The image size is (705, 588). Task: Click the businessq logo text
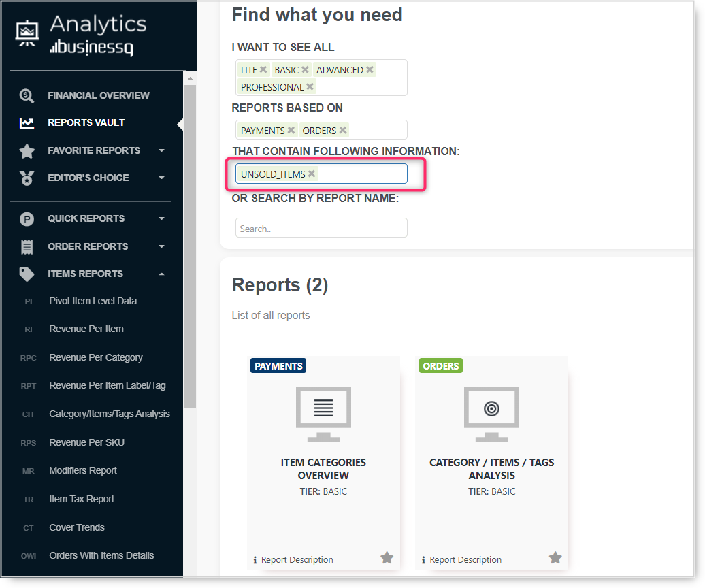point(91,48)
